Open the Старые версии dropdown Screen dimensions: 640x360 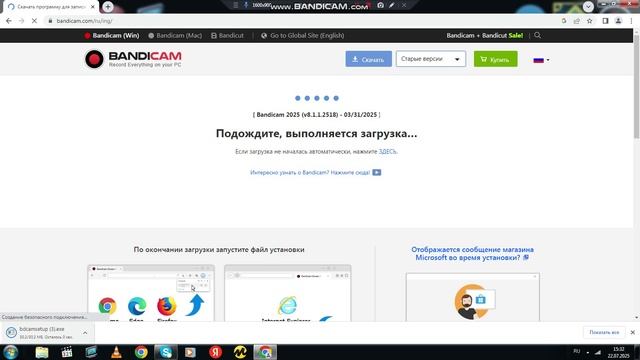coord(431,59)
